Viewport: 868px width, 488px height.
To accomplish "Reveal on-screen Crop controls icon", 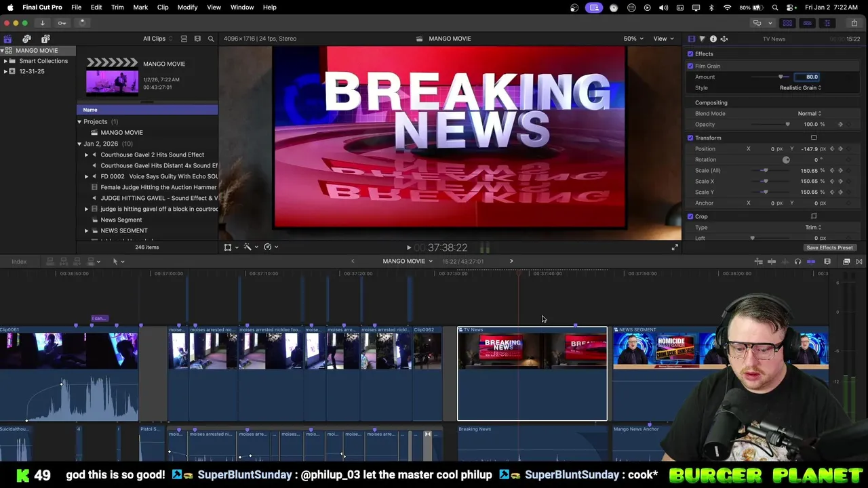I will [x=814, y=216].
